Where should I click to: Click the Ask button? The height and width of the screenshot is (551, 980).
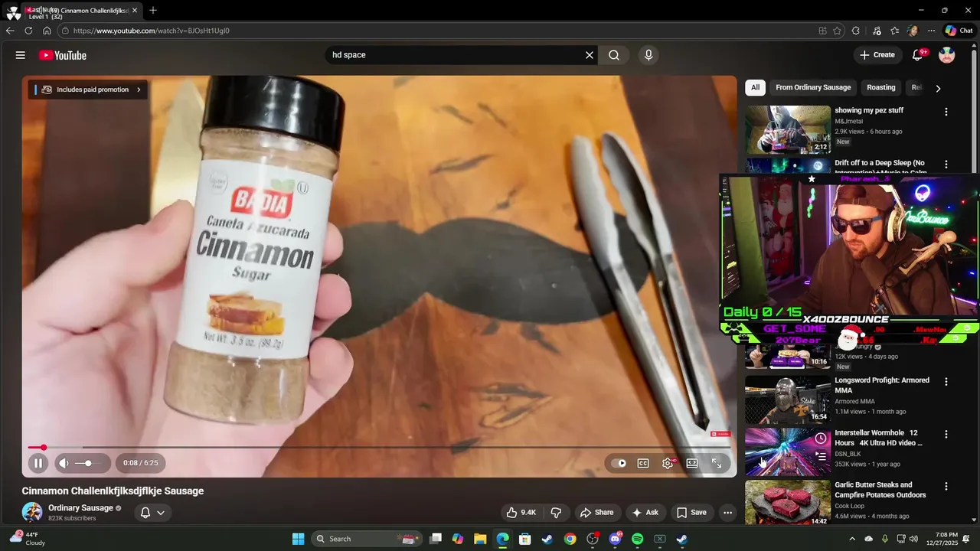coord(645,513)
